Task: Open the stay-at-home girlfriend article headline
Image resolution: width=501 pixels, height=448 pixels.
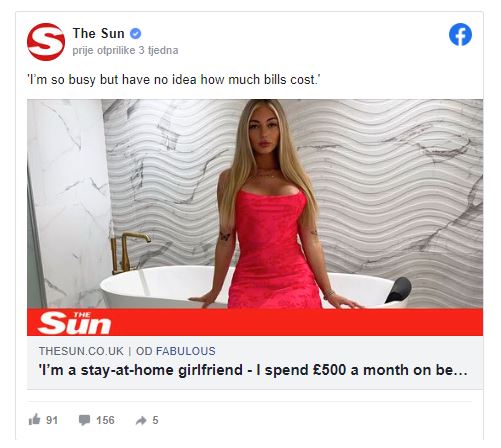Action: 253,370
